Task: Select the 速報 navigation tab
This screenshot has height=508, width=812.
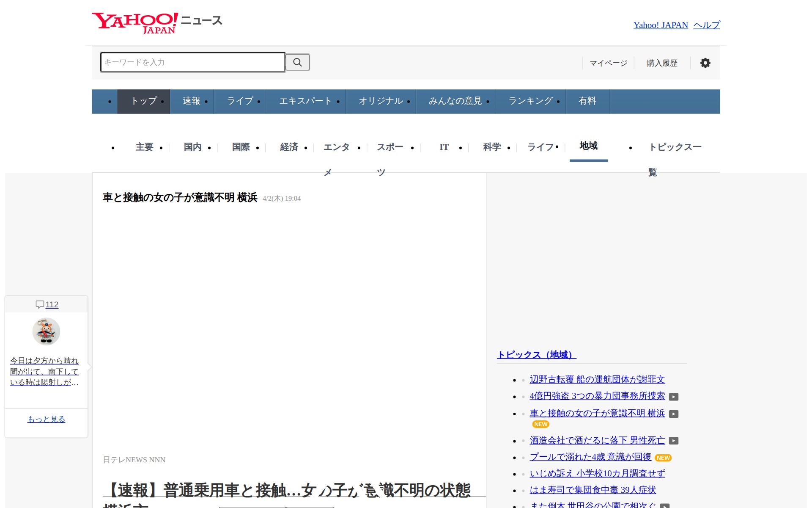Action: tap(192, 101)
